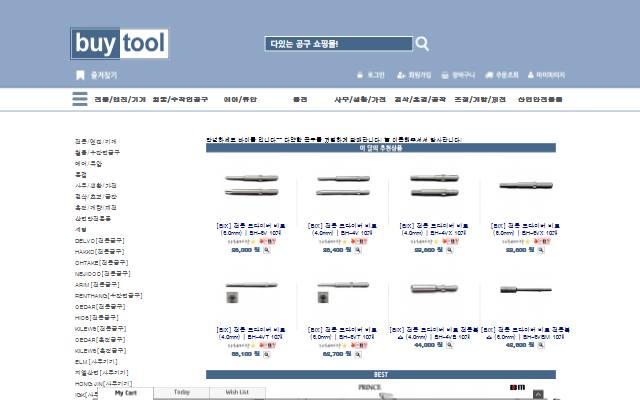640x400 pixels.
Task: Select HONG JIN[사무기기] in sidebar
Action: 103,384
